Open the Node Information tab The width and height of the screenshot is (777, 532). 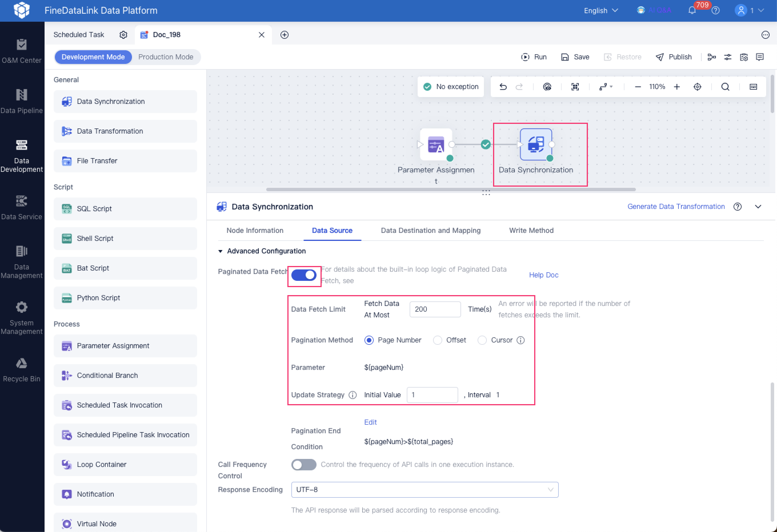[x=255, y=230]
